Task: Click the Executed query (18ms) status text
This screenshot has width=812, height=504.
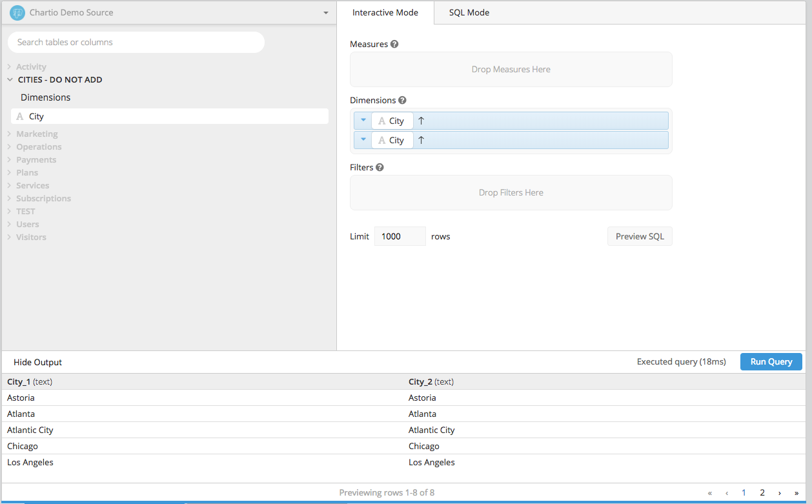Action: pos(682,362)
